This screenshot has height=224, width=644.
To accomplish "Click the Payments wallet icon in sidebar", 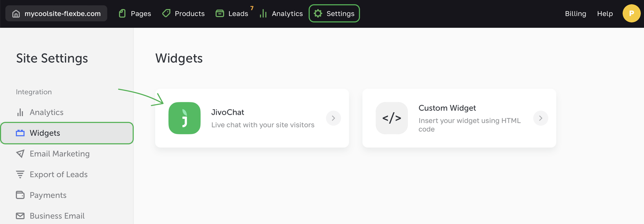I will 20,195.
